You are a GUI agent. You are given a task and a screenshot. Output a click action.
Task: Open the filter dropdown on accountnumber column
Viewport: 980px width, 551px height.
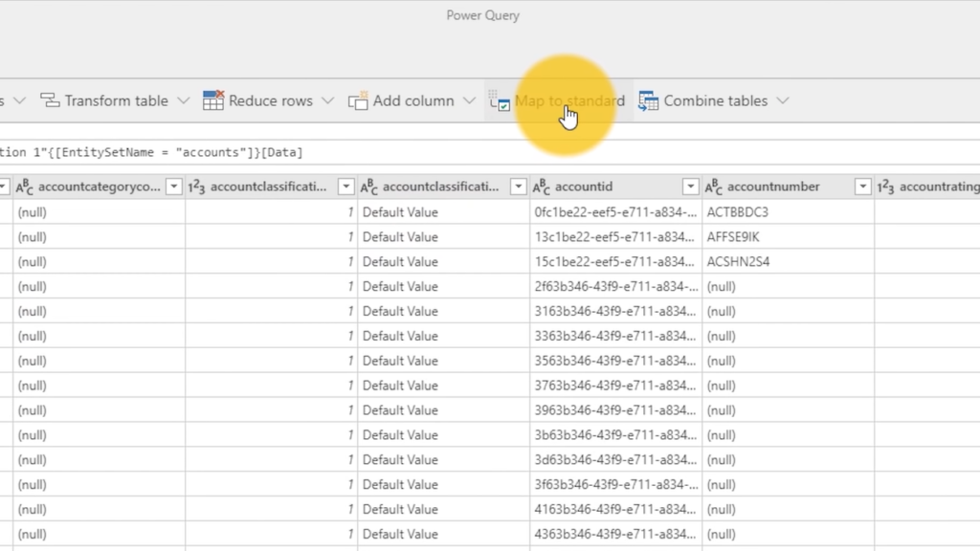(x=861, y=186)
